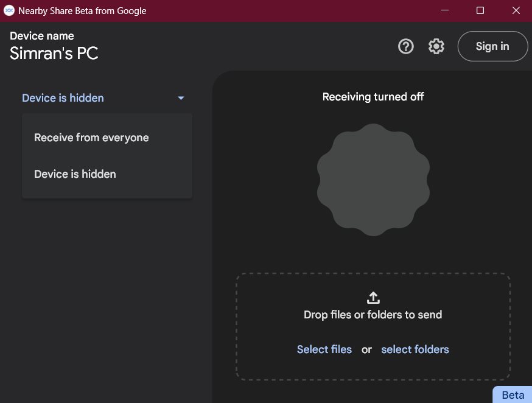532x403 pixels.
Task: Click the Beta badge in the corner
Action: [513, 394]
